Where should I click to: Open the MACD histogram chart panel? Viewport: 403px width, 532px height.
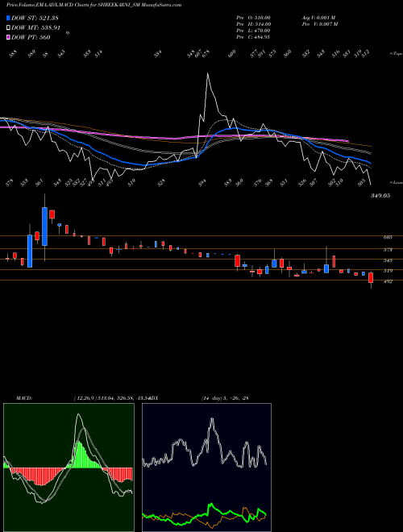coord(69,468)
